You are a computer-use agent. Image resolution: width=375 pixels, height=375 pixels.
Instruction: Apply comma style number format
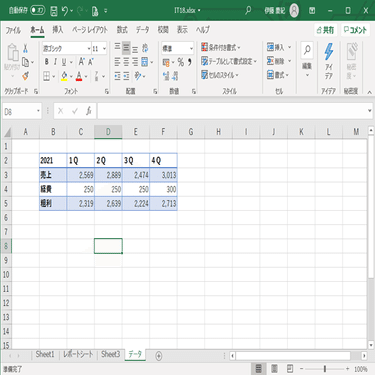click(189, 62)
